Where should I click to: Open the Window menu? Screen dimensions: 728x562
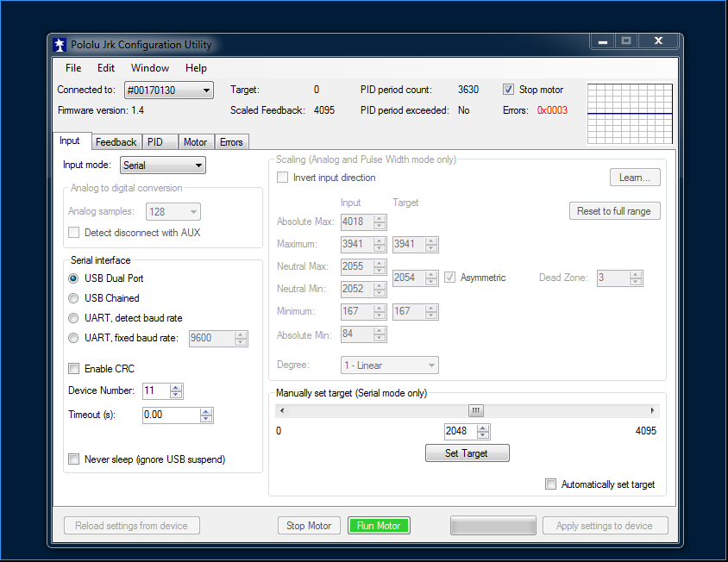[x=150, y=68]
